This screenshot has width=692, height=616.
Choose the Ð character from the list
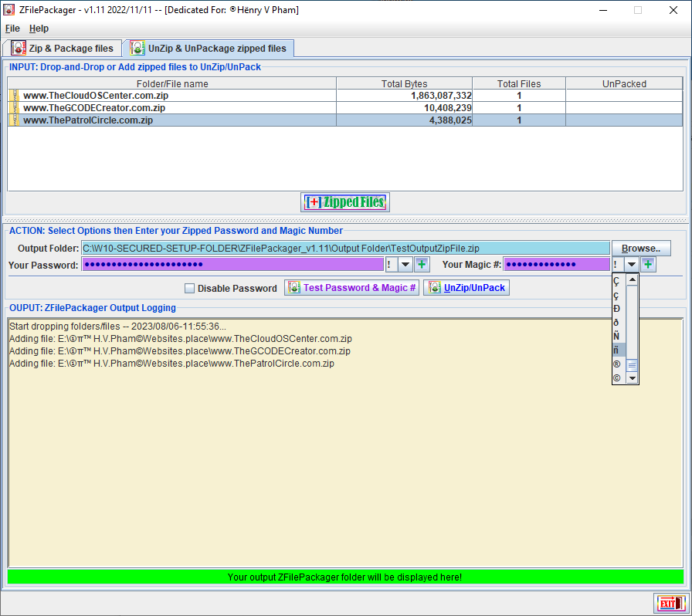click(x=616, y=309)
